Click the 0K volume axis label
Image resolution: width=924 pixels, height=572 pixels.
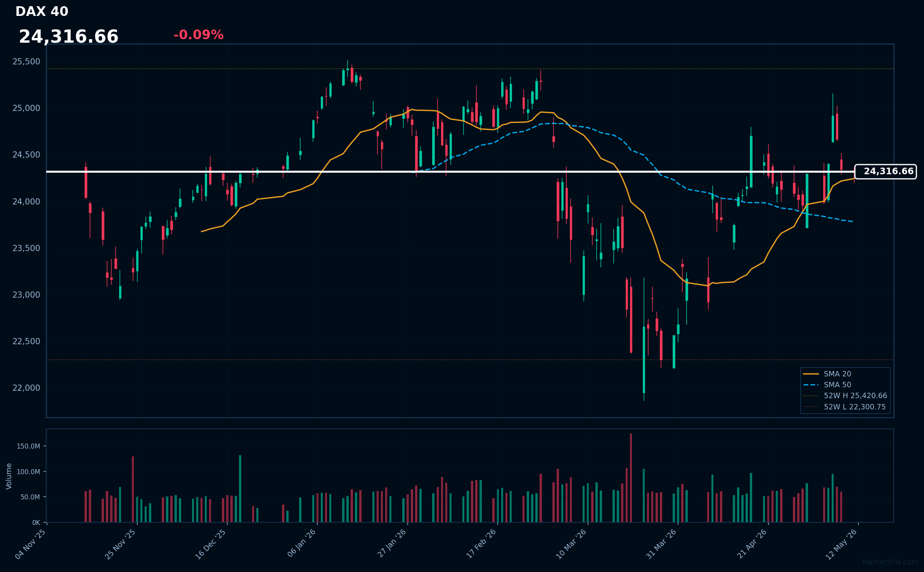coord(36,523)
